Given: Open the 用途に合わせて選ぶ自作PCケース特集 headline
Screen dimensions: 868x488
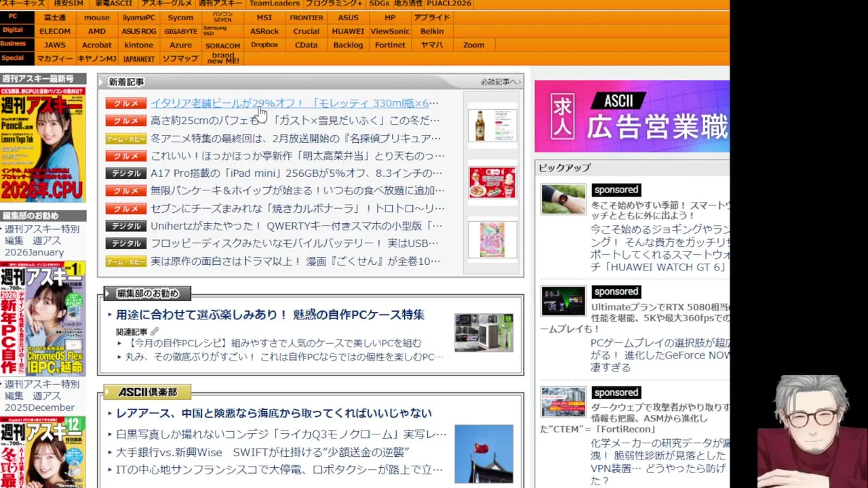Looking at the screenshot, I should click(x=270, y=314).
